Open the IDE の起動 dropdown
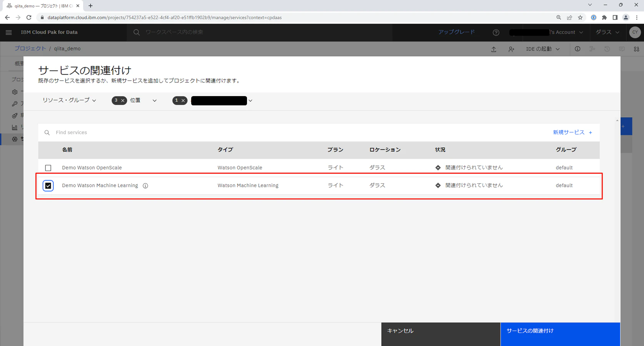 pos(543,49)
